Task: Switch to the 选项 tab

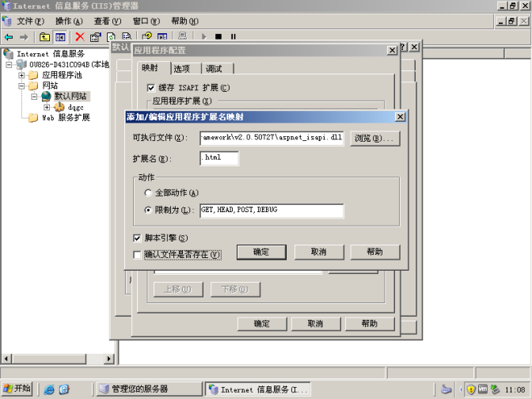Action: (182, 69)
